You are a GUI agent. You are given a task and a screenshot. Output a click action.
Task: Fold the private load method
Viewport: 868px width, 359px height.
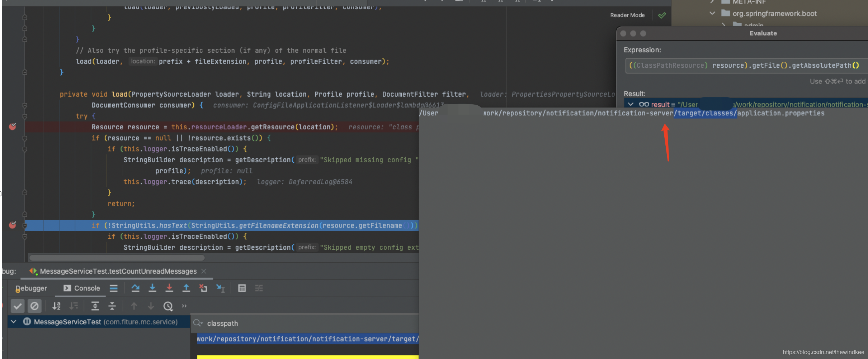(x=25, y=105)
